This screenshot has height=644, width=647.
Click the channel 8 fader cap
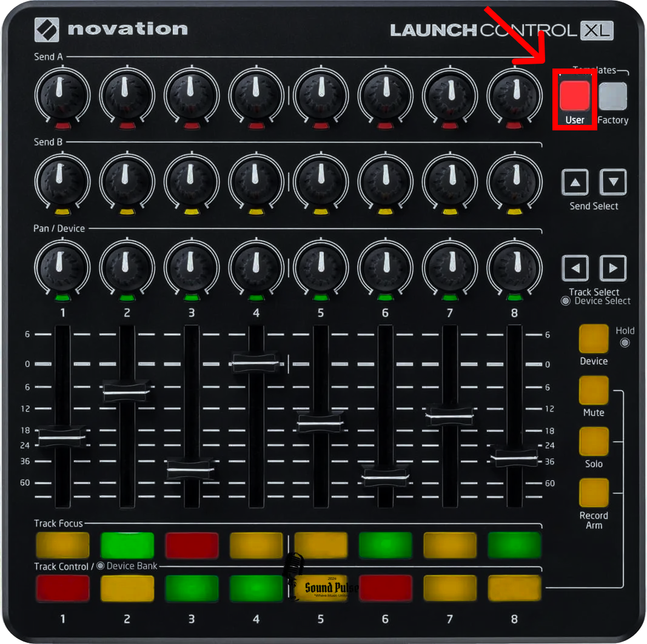coord(514,457)
